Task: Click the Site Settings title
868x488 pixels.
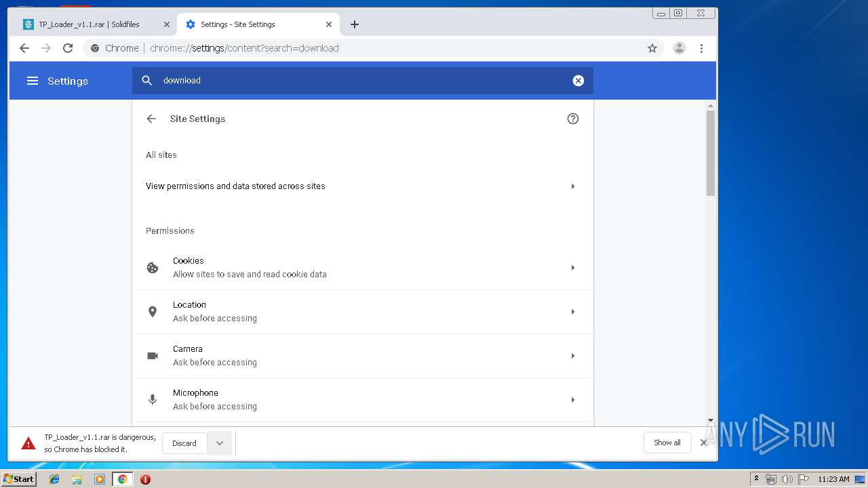Action: [197, 119]
